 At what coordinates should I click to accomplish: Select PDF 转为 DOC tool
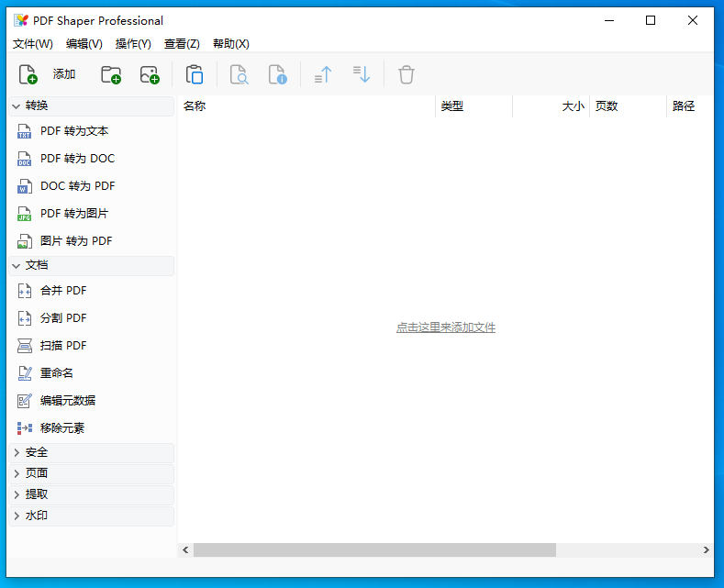77,159
